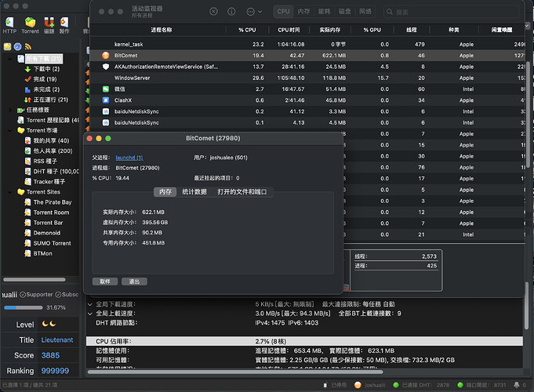Switch to 内存 memory tab in toolbar
The image size is (534, 392).
(303, 12)
